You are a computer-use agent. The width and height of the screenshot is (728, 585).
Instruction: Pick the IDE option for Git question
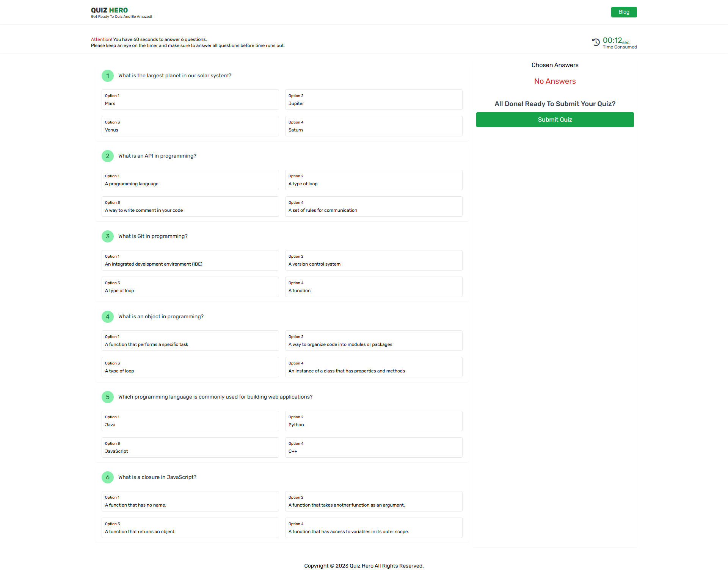(x=190, y=260)
